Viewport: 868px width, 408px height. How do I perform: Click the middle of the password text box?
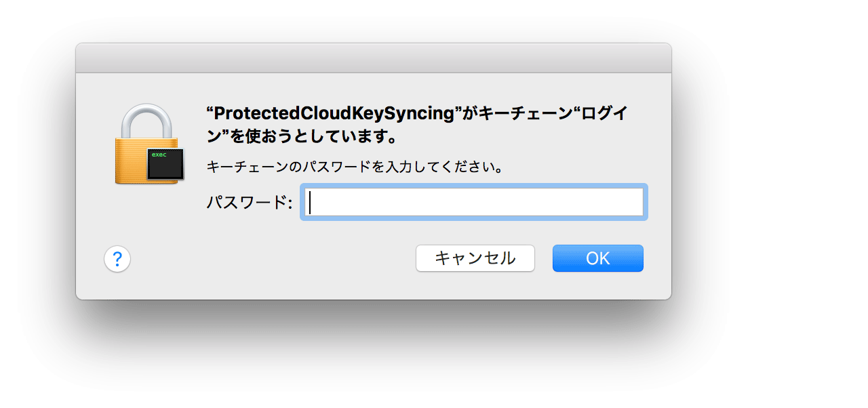point(473,202)
